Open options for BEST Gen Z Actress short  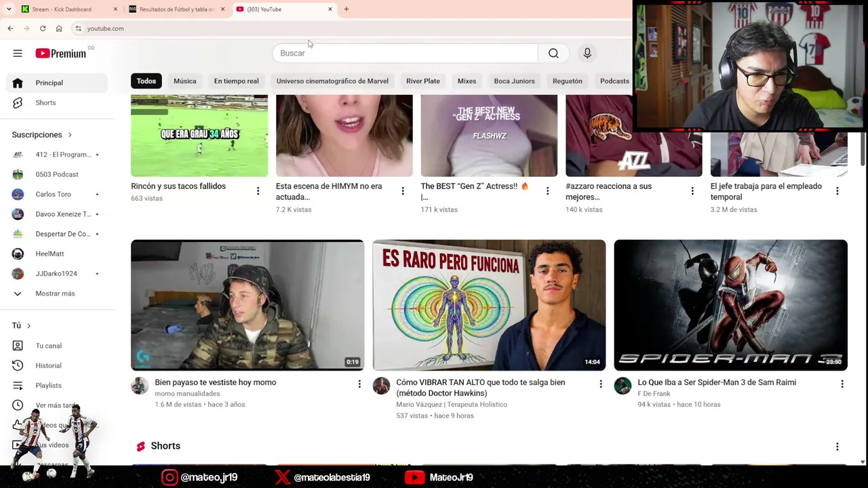coord(547,191)
